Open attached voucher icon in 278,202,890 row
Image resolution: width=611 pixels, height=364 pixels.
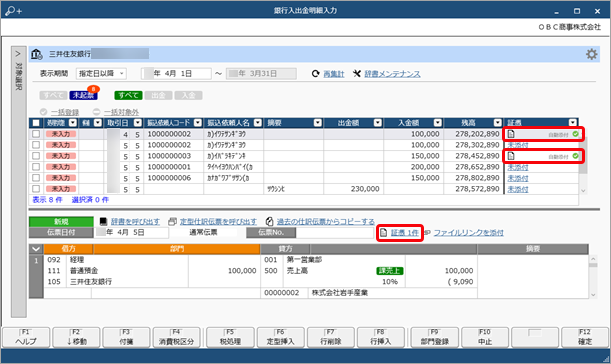click(511, 134)
